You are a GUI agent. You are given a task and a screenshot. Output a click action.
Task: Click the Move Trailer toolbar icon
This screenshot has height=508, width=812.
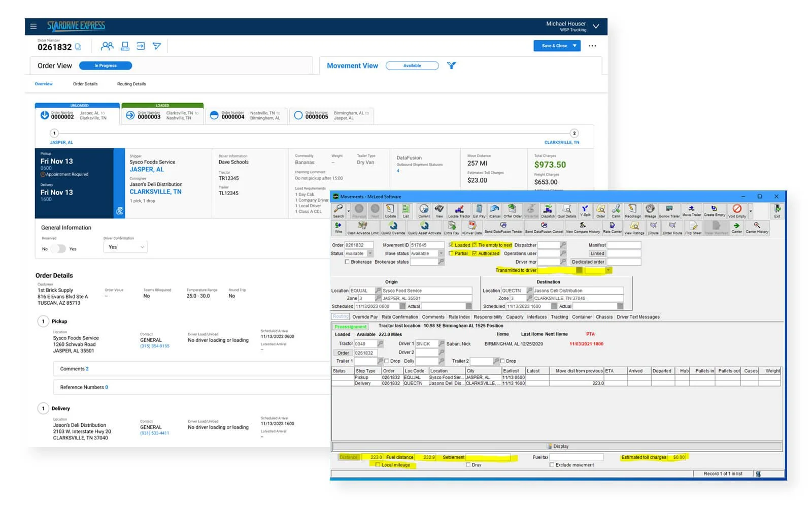(x=691, y=211)
